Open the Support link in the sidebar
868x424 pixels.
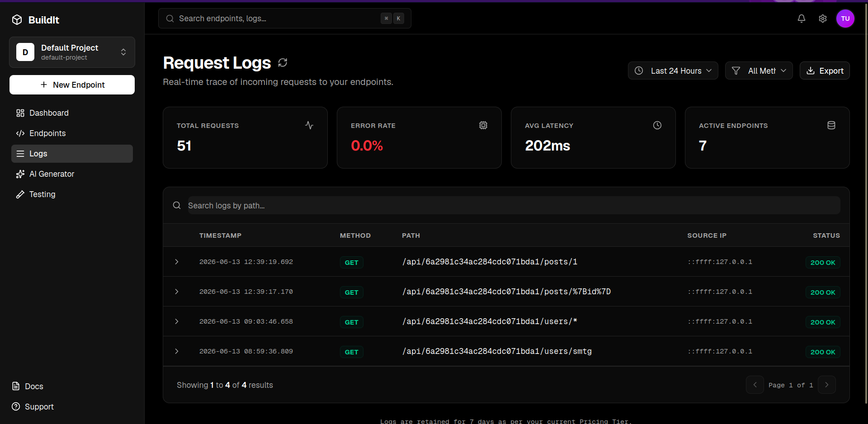pos(33,406)
